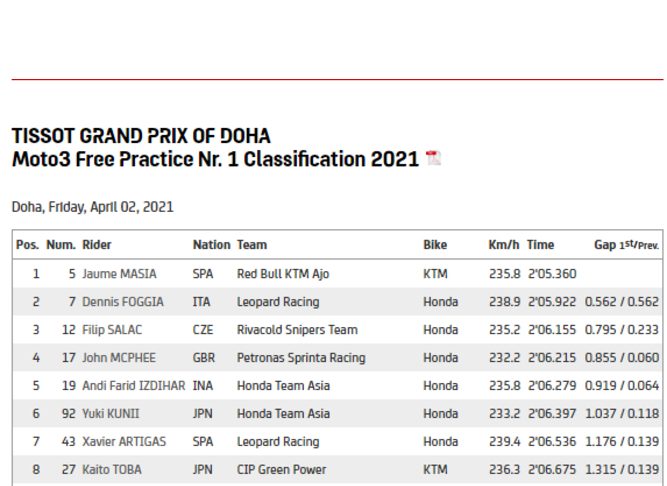Click the Red Bull KTM Ajo team
Screen dimensions: 667x486
283,274
